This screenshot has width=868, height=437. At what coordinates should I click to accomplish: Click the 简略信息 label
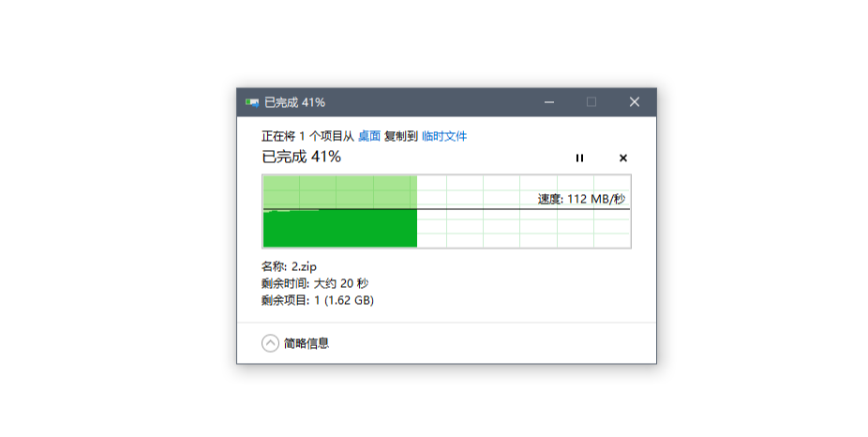[307, 343]
